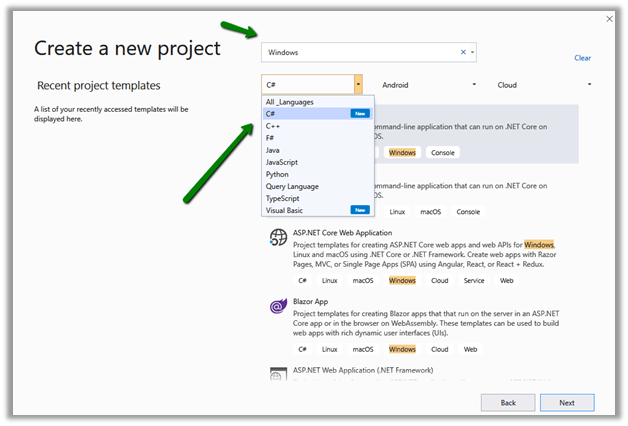
Task: Choose Query Language from the list
Action: pyautogui.click(x=318, y=186)
